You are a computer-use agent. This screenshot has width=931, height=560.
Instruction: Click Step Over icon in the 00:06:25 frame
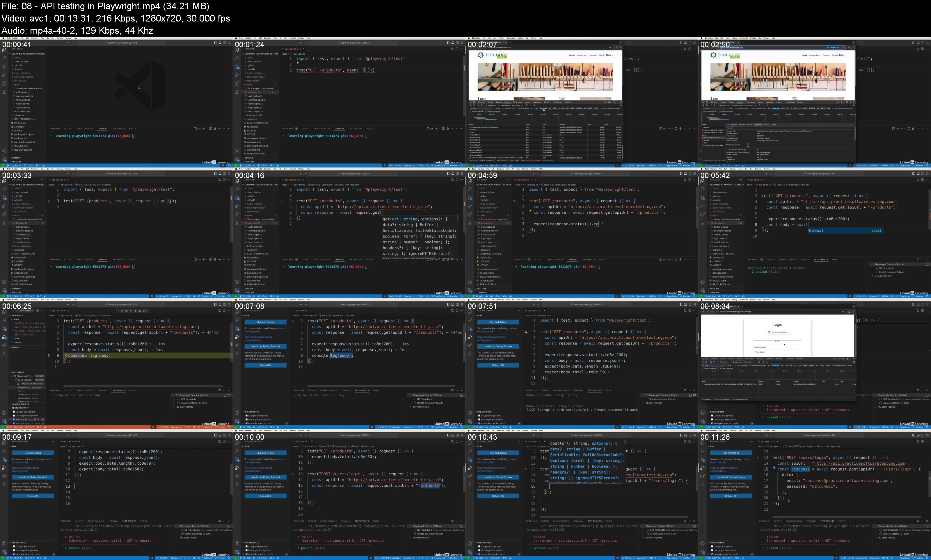127,311
